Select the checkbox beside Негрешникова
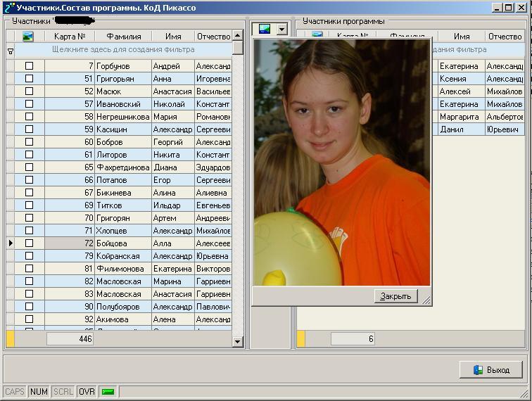532x401 pixels. click(29, 116)
